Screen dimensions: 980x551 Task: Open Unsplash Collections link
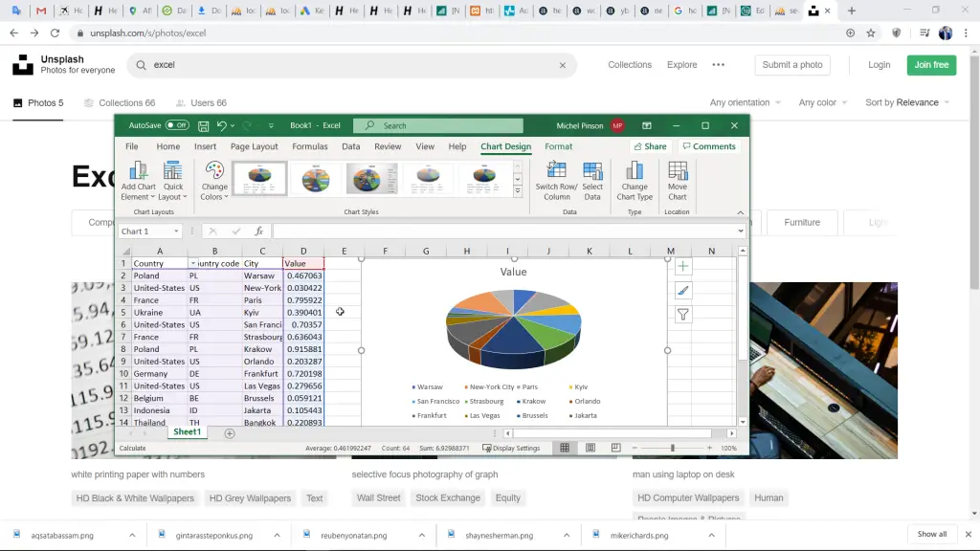(x=630, y=65)
